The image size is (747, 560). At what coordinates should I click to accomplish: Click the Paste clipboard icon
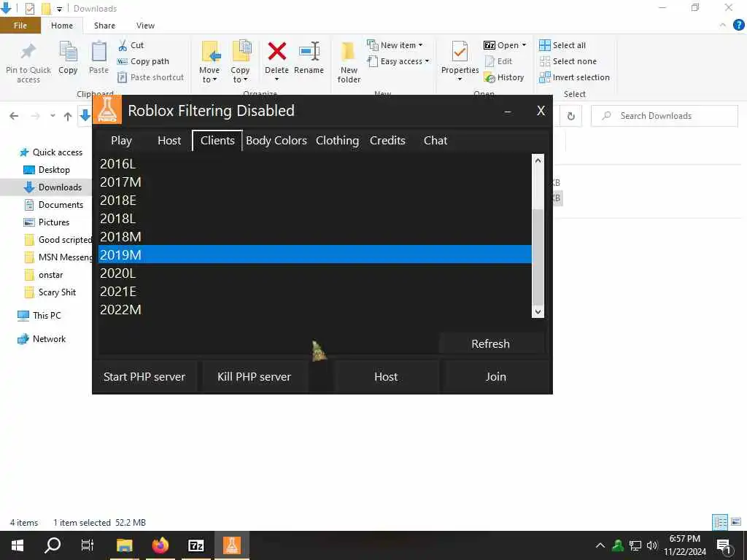(x=98, y=52)
